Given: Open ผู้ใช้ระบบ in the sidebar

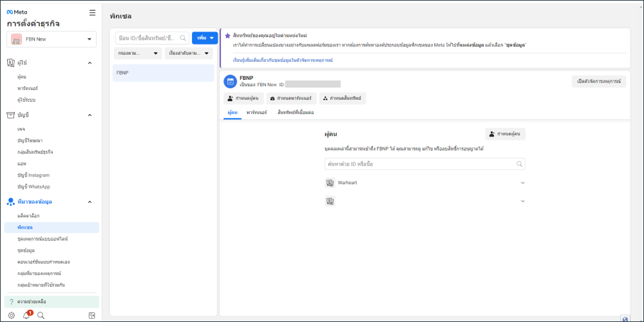Looking at the screenshot, I should coord(26,100).
